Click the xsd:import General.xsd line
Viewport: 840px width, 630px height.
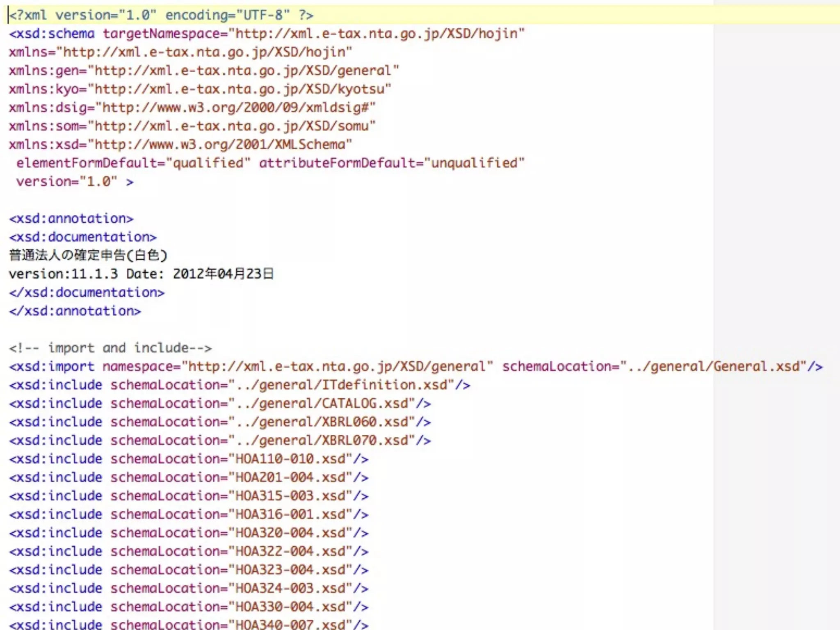(415, 366)
